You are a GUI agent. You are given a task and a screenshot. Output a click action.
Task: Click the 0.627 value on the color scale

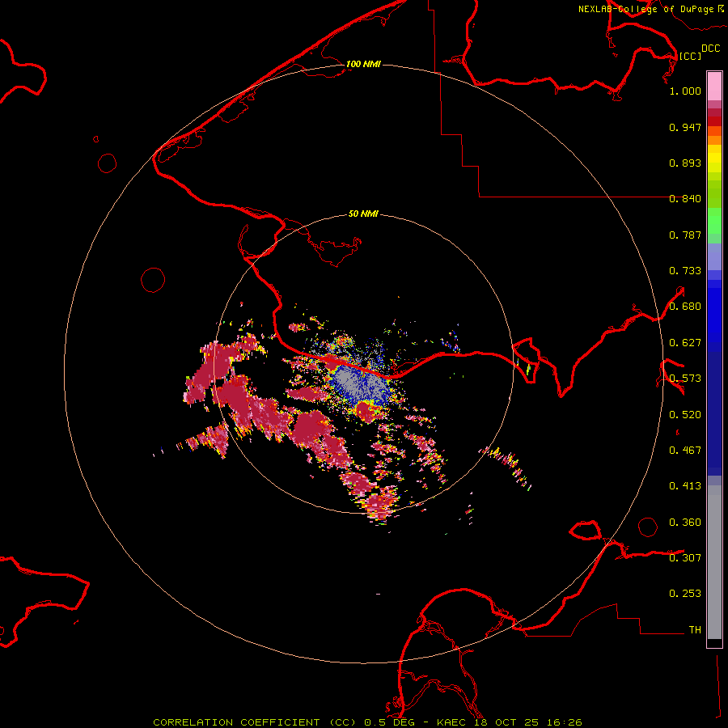685,343
